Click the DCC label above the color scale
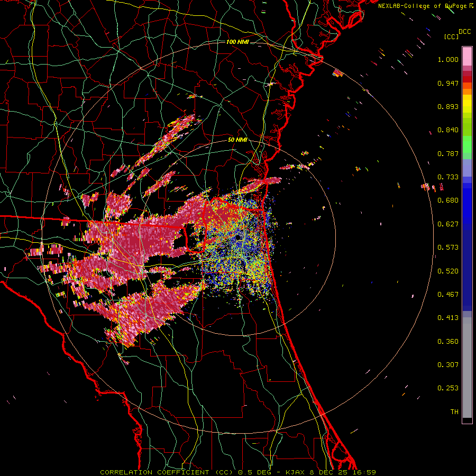This screenshot has height=476, width=476. 465,32
